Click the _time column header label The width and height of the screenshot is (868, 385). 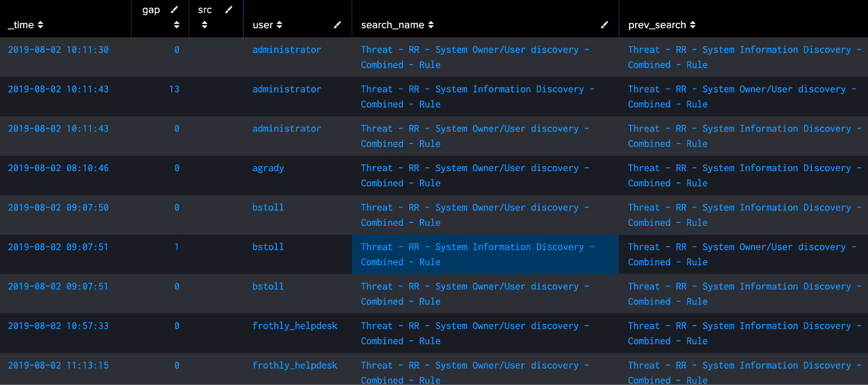click(x=21, y=25)
